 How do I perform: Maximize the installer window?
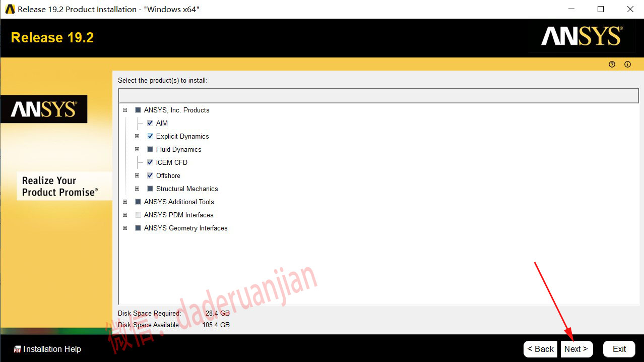tap(601, 9)
